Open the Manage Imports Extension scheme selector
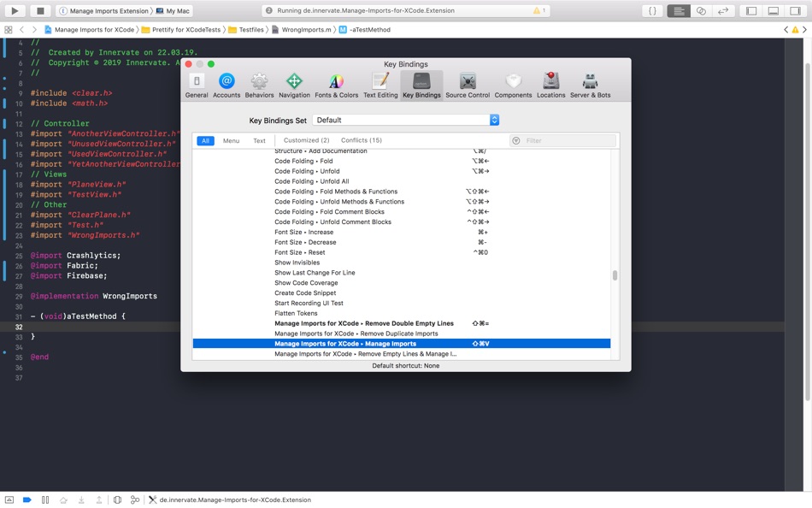The image size is (812, 508). tap(104, 10)
